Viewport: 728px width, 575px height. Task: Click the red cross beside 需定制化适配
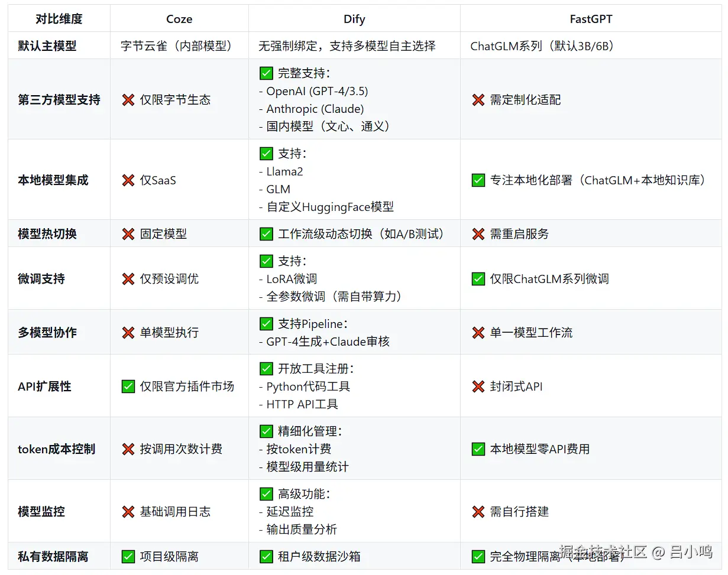tap(478, 100)
